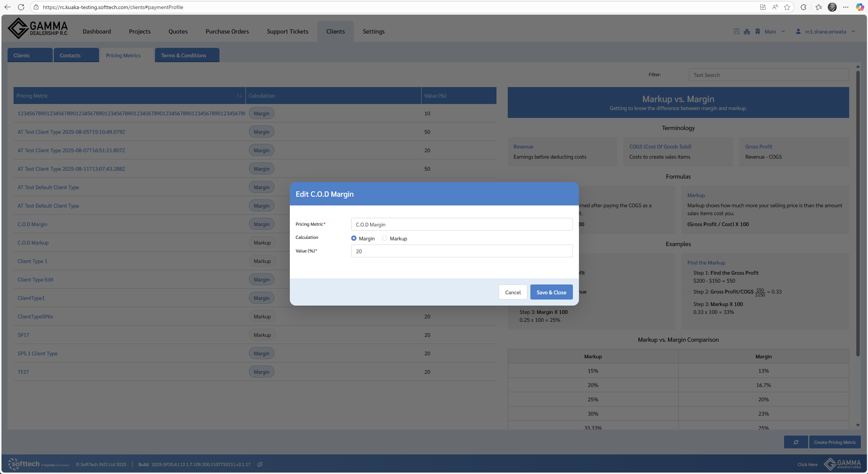Click the browser page reload icon
This screenshot has height=474, width=868.
(x=21, y=7)
